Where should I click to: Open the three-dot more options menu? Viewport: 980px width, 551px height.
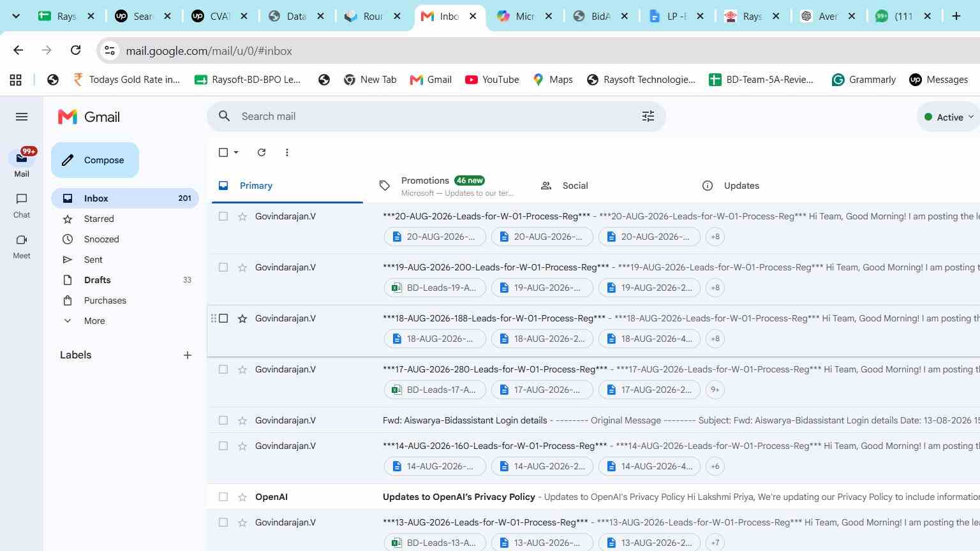coord(287,152)
